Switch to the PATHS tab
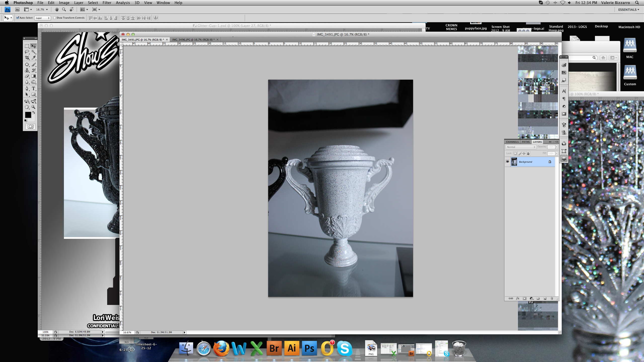The image size is (644, 362). pyautogui.click(x=526, y=142)
